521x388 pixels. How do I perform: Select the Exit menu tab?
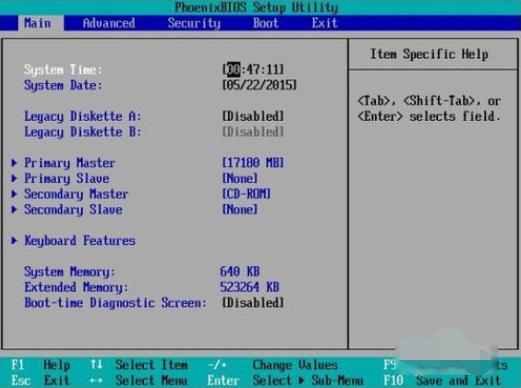tap(325, 23)
